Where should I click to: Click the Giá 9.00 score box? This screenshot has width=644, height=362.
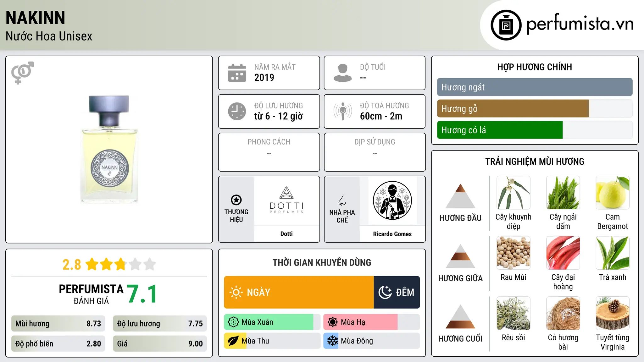[x=160, y=343]
